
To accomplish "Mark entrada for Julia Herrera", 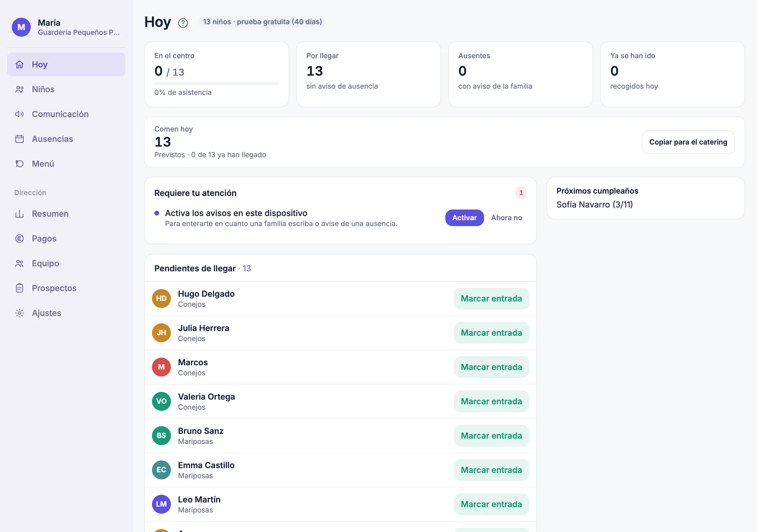I will pos(491,333).
